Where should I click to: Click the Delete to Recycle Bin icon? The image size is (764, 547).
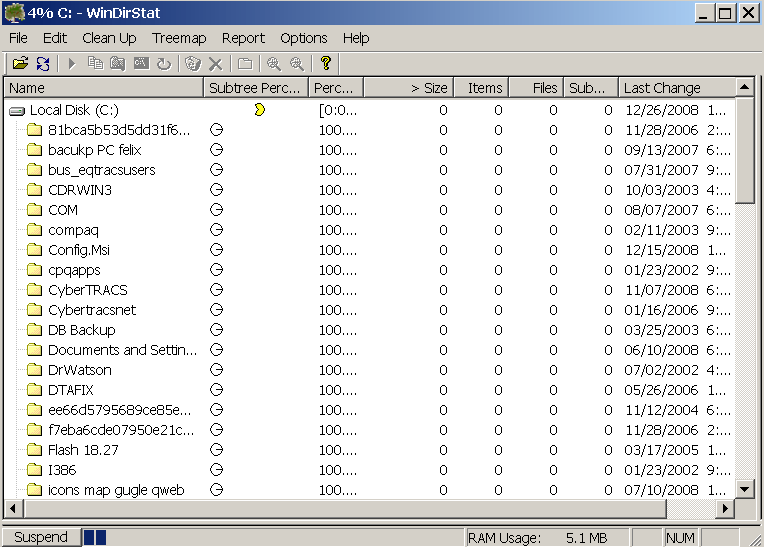tap(193, 64)
